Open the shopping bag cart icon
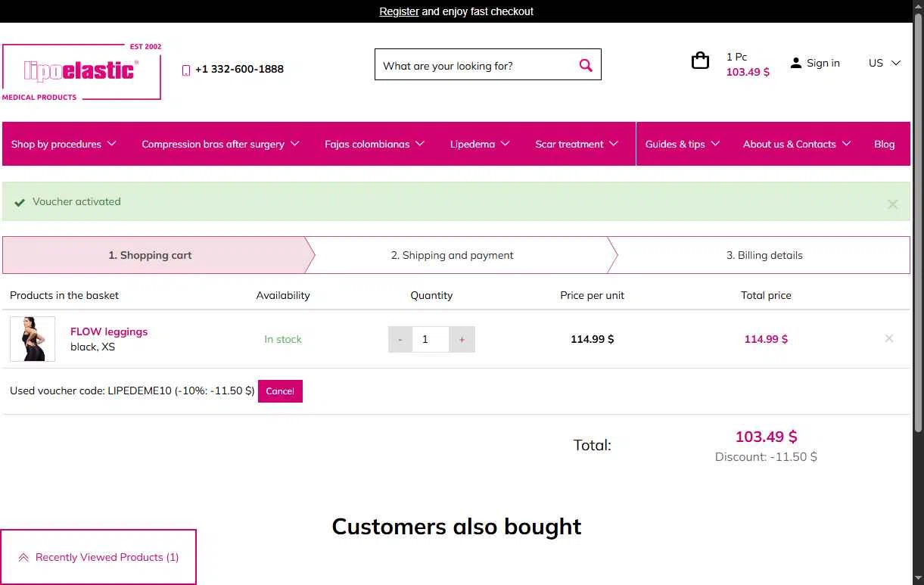924x585 pixels. 701,61
